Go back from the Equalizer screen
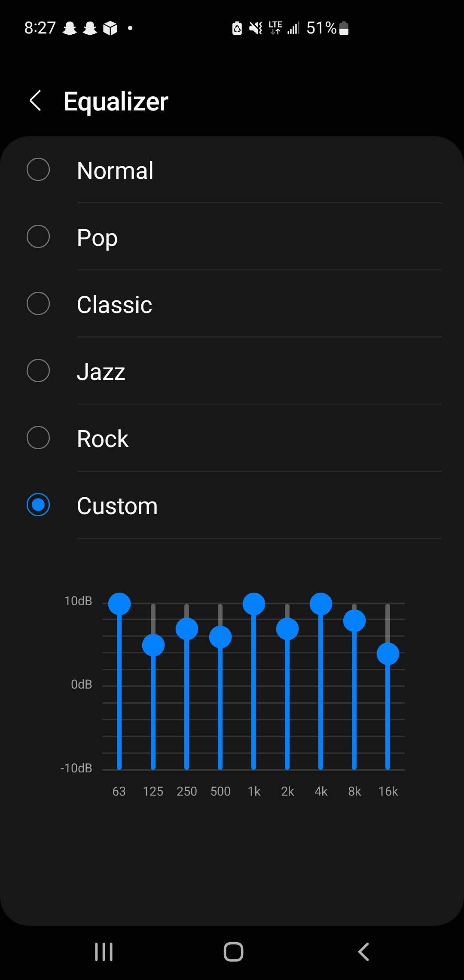The height and width of the screenshot is (980, 464). [x=36, y=101]
